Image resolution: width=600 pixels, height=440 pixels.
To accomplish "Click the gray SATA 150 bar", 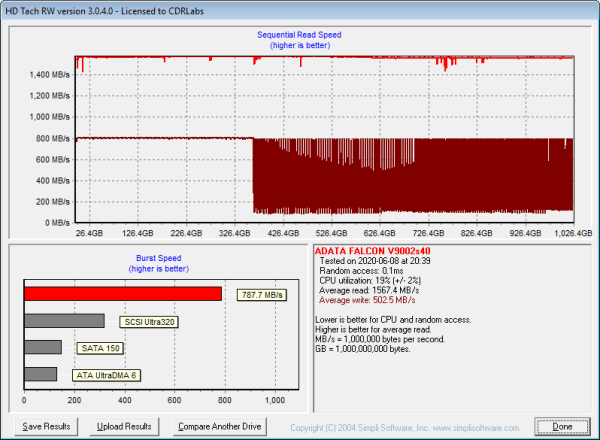I will point(43,348).
